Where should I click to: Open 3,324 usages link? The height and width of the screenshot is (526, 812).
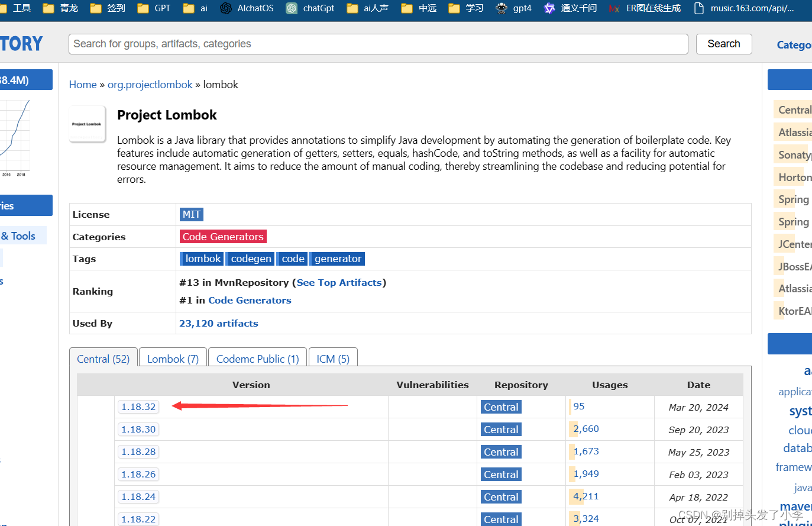586,519
